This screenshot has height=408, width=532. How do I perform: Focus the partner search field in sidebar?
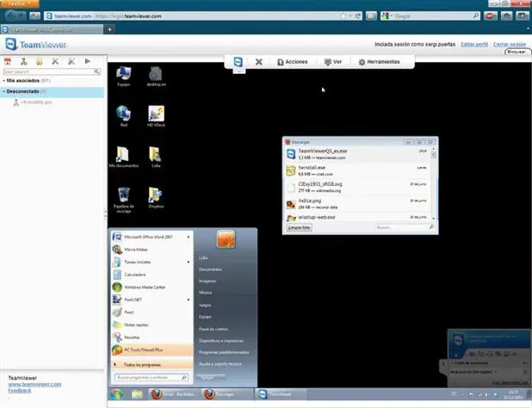point(52,71)
